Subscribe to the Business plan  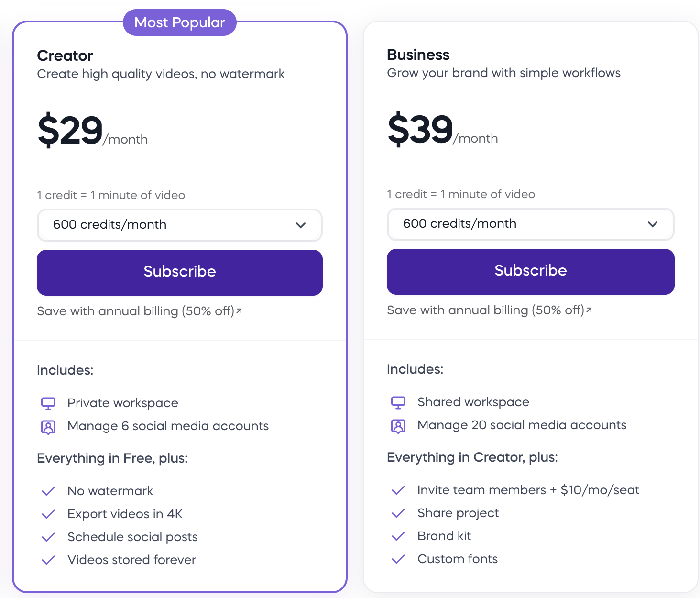(x=530, y=271)
